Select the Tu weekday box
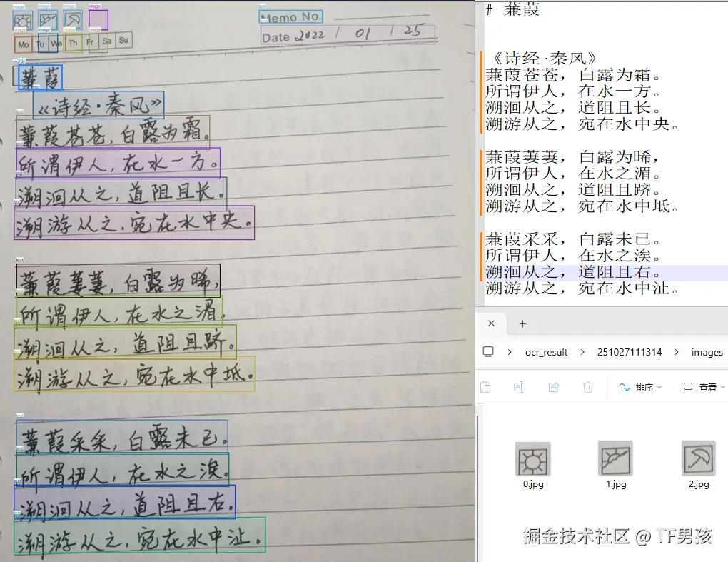 [41, 44]
